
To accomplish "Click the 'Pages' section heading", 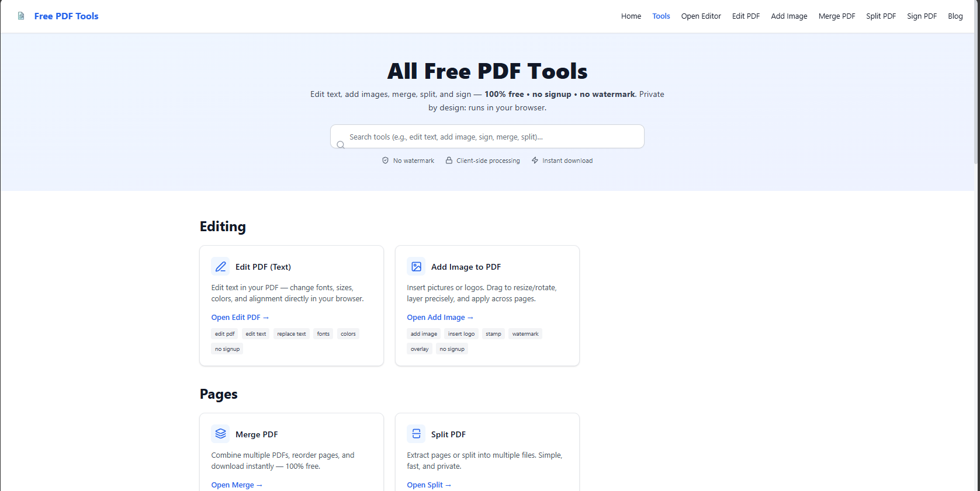I will coord(219,394).
